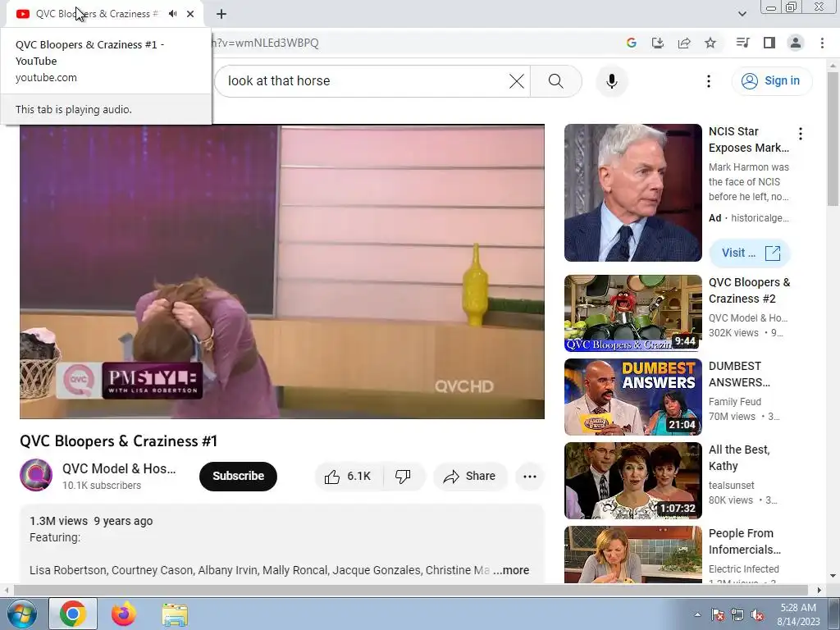Mute the tab via speaker icon
This screenshot has height=630, width=840.
(172, 14)
